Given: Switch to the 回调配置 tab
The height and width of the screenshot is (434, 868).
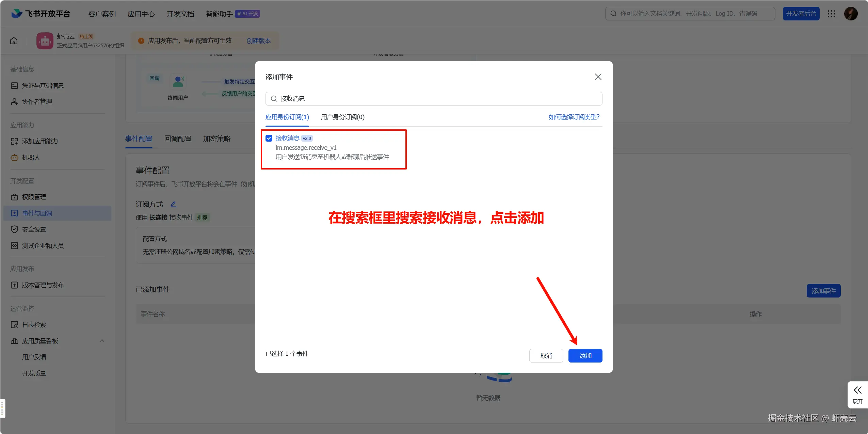Looking at the screenshot, I should 178,138.
